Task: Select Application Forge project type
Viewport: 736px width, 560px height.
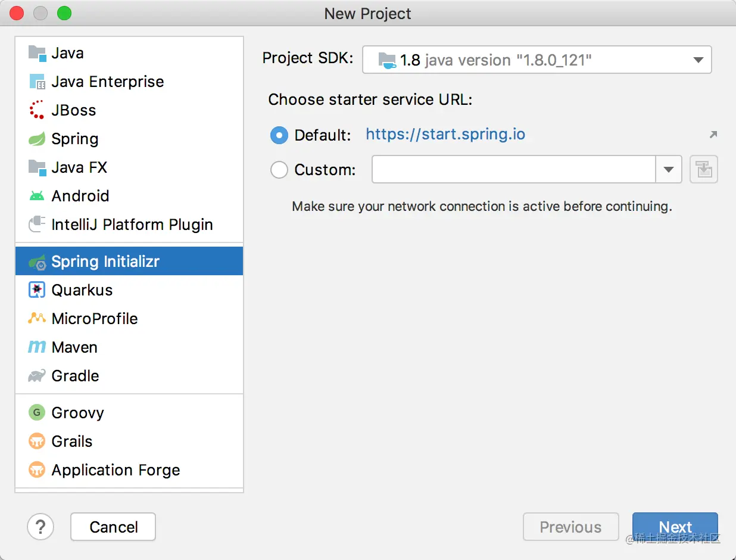Action: [116, 470]
